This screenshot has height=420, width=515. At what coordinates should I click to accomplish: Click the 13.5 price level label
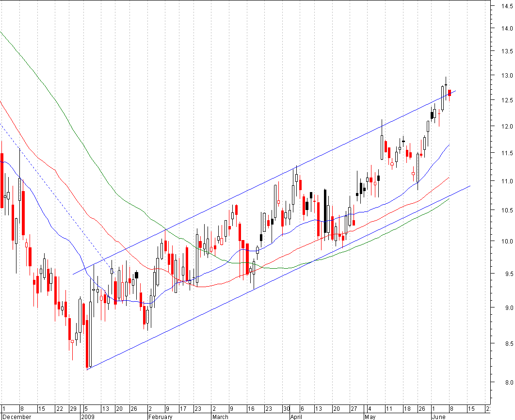click(507, 51)
